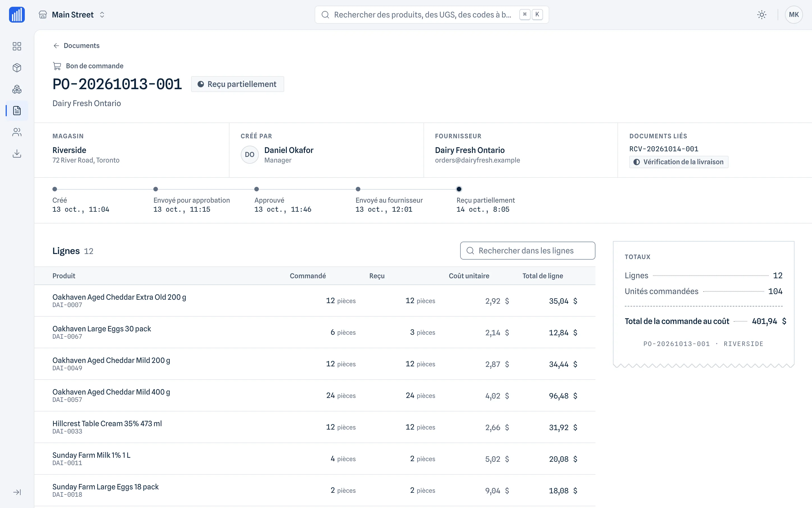Go back to Documents link

tap(81, 45)
